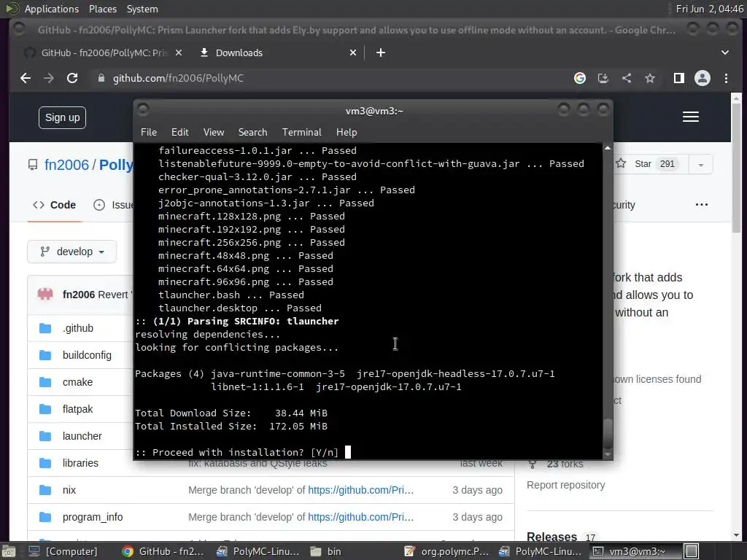Viewport: 747px width, 560px height.
Task: Go back in Chrome with the back arrow
Action: 26,78
